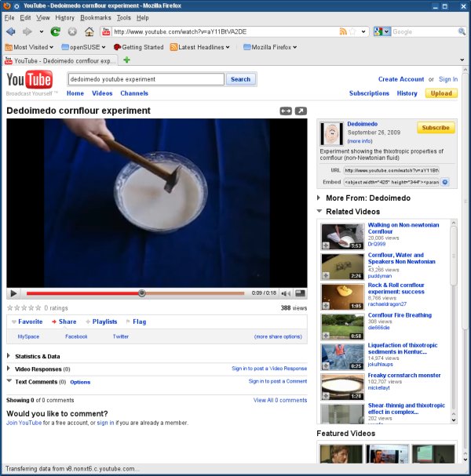Open the Favorite tab under video
The image size is (471, 476).
(27, 322)
